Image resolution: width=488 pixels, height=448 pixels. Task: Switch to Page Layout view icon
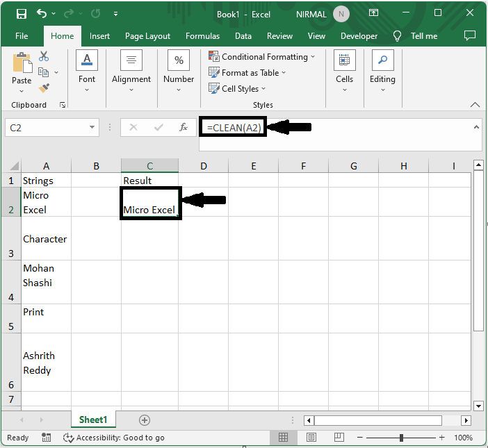pyautogui.click(x=311, y=438)
